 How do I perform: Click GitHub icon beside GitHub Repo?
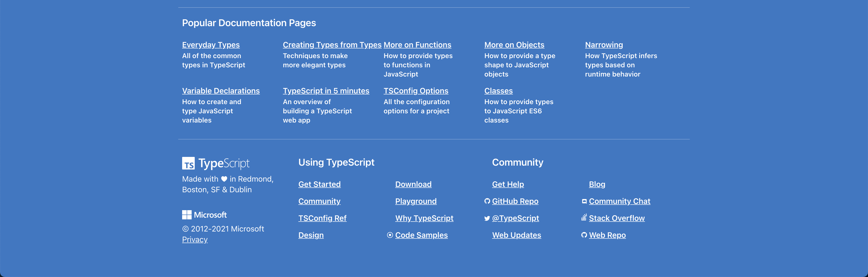click(x=487, y=201)
